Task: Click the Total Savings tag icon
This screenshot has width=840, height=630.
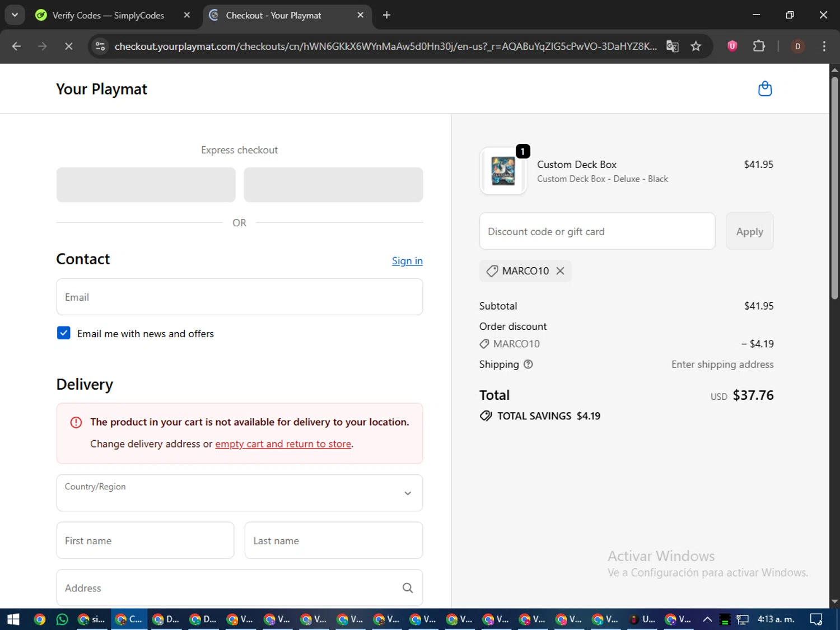Action: coord(486,416)
